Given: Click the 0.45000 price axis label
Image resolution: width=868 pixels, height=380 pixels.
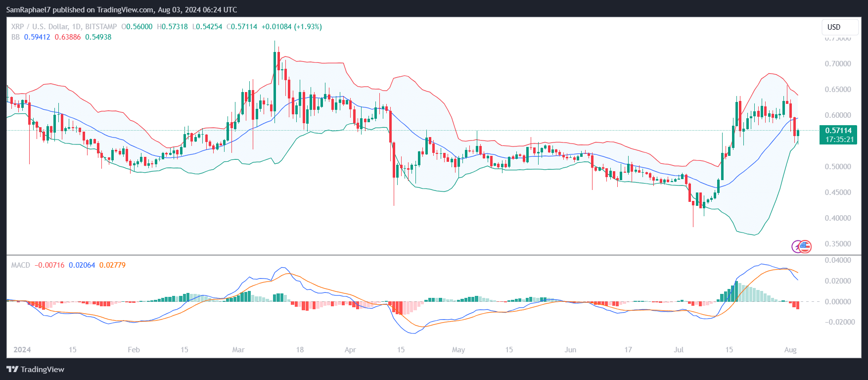Looking at the screenshot, I should [x=838, y=192].
